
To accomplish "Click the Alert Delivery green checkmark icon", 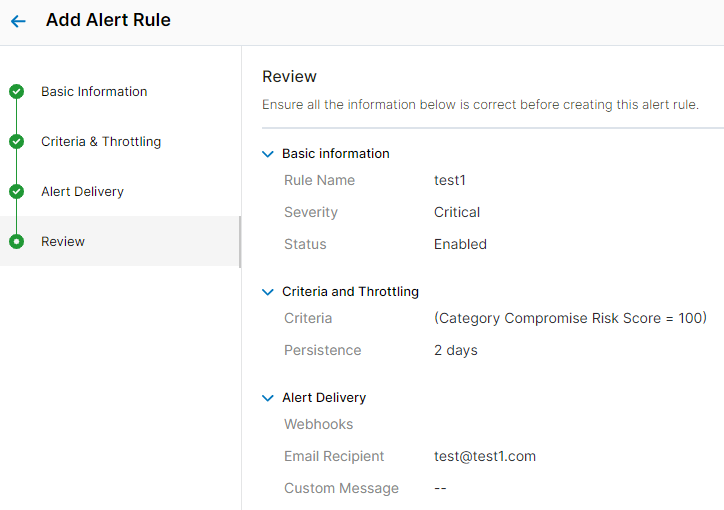I will pyautogui.click(x=16, y=192).
